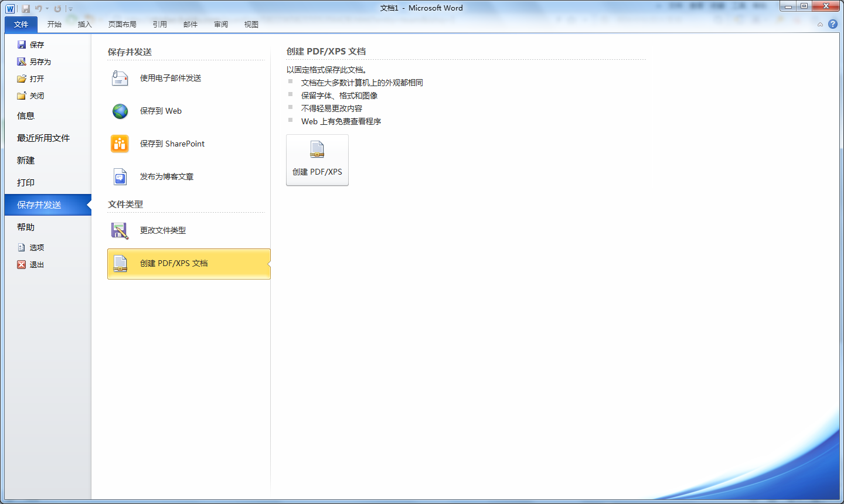Click the 不得轻易更改内容 bullet text
844x504 pixels.
pyautogui.click(x=332, y=108)
